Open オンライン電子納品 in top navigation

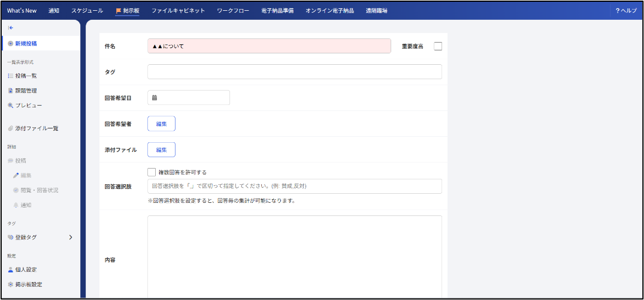pyautogui.click(x=330, y=11)
